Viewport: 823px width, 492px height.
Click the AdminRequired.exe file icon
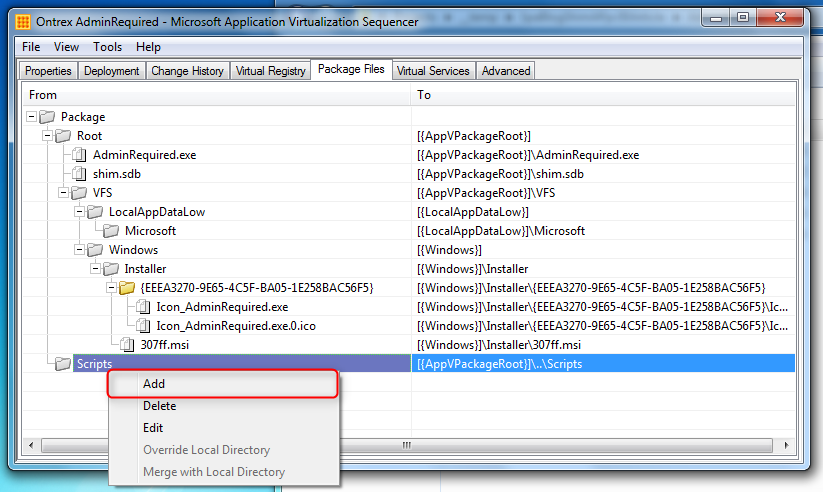click(79, 155)
